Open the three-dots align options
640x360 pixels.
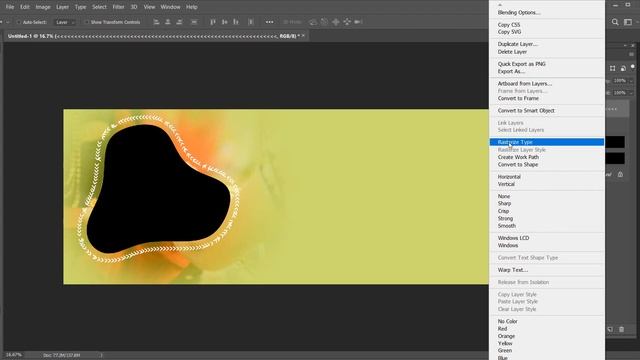269,22
